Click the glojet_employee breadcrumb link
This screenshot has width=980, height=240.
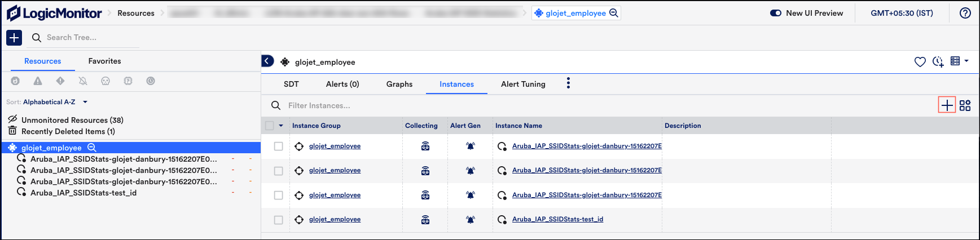575,13
